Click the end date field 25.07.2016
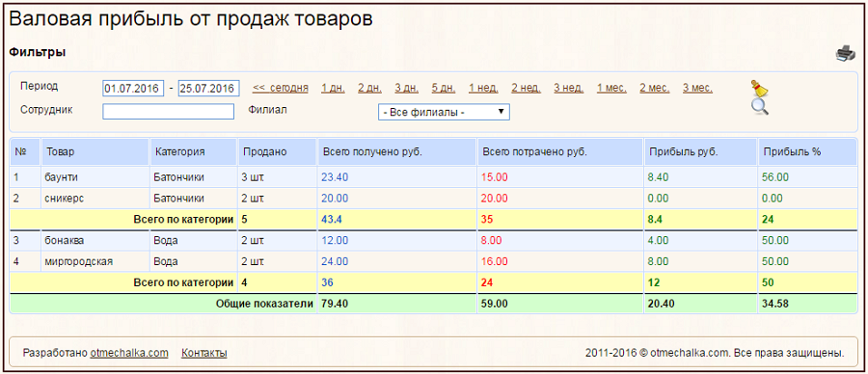The width and height of the screenshot is (868, 374). pyautogui.click(x=208, y=88)
